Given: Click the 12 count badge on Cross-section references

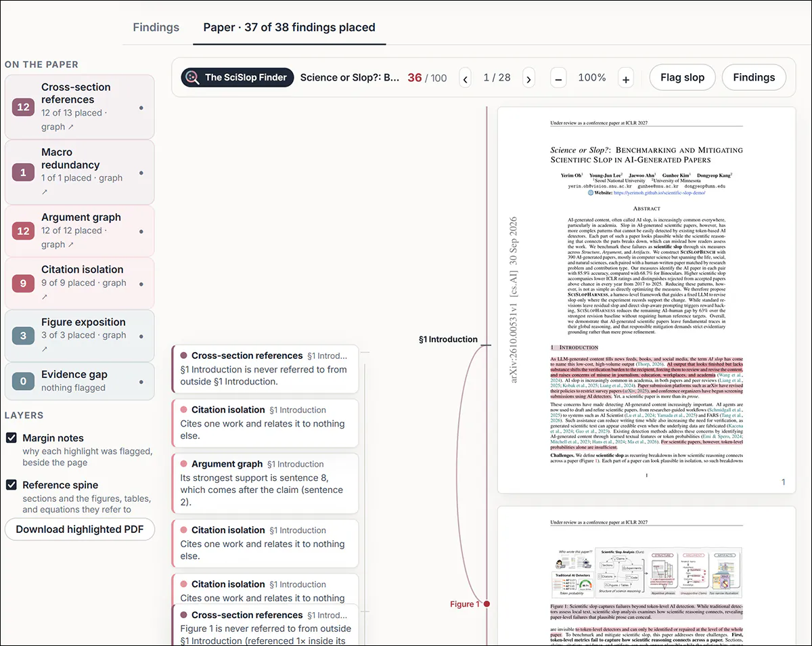Looking at the screenshot, I should [23, 107].
